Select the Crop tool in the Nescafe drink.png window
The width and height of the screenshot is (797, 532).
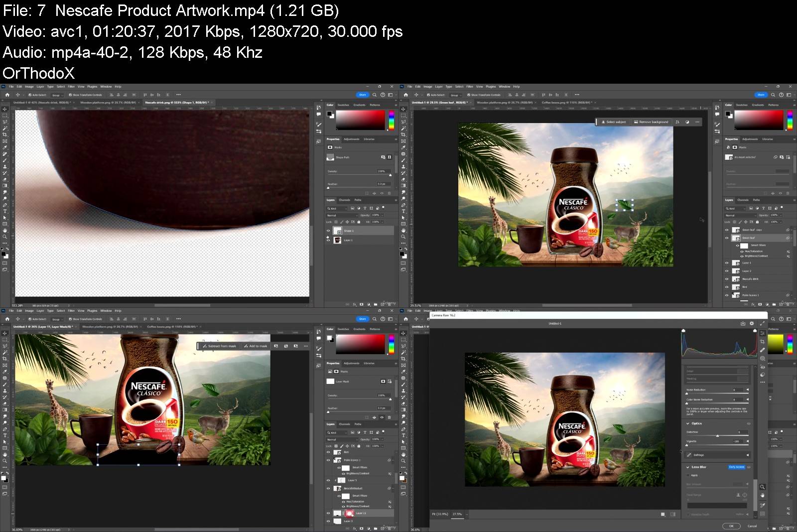[4, 134]
